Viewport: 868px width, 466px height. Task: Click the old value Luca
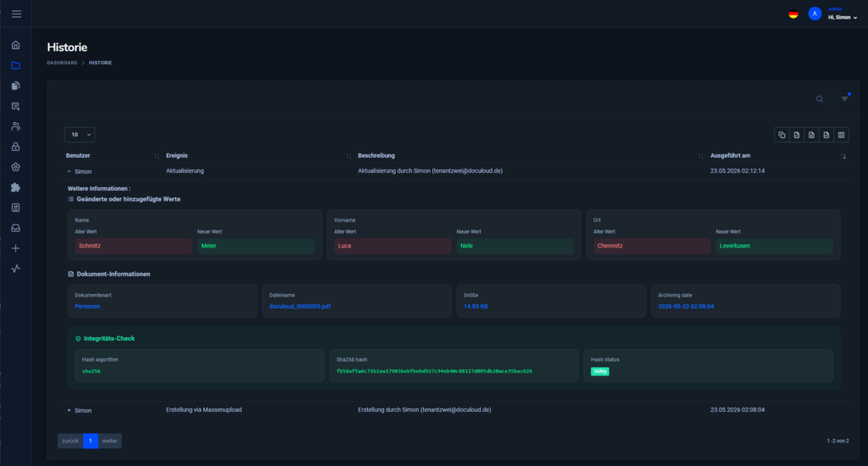(x=392, y=246)
